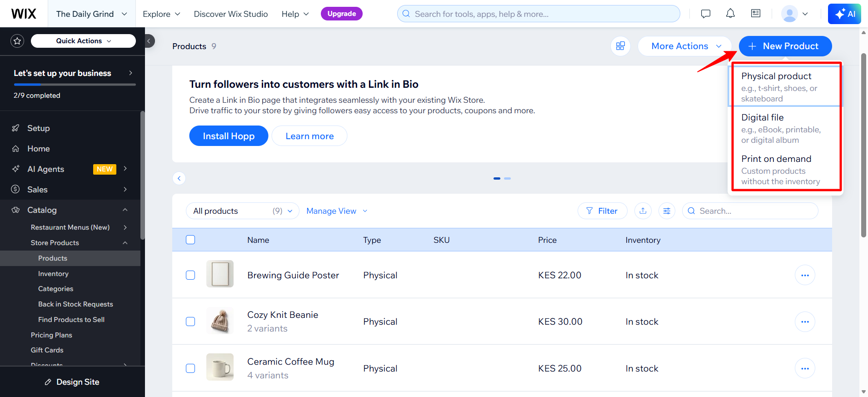Collapse Store Products submenu
Image resolution: width=868 pixels, height=397 pixels.
point(125,243)
